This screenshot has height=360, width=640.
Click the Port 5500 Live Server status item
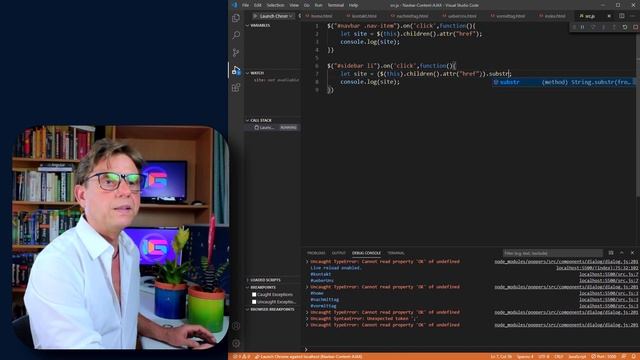(604, 356)
